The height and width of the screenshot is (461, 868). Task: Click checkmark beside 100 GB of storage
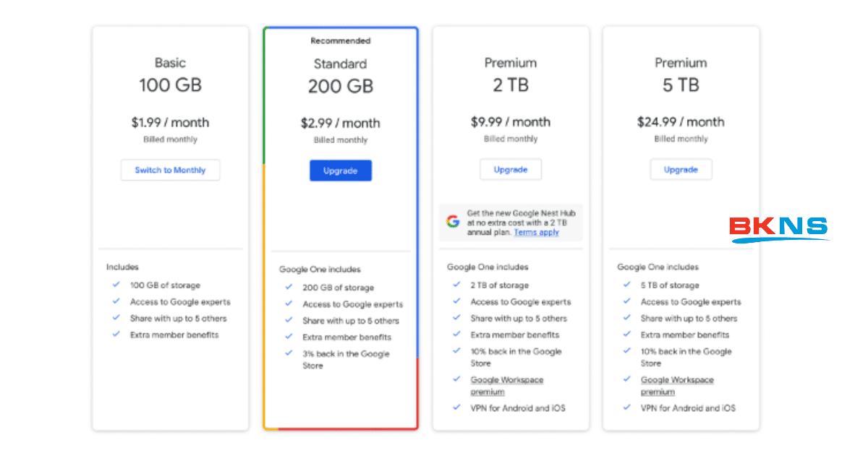[116, 285]
